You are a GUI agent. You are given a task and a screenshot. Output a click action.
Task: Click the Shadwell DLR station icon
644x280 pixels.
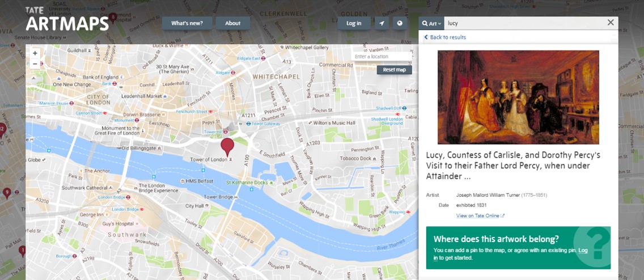click(x=404, y=108)
